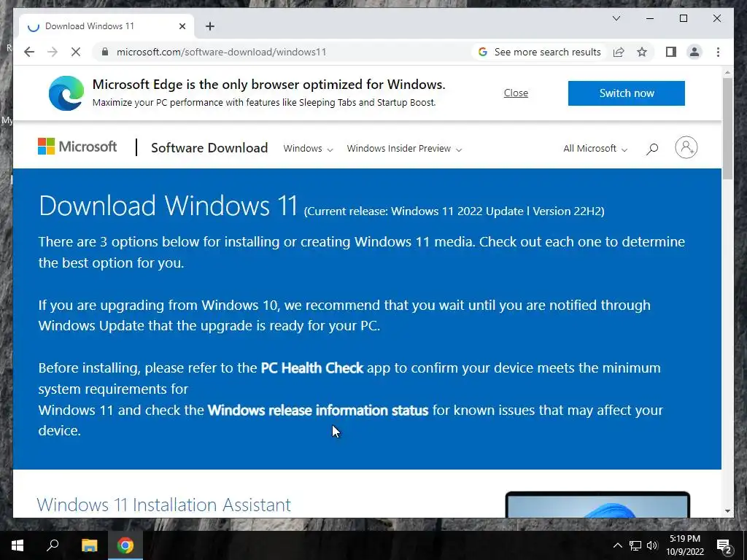This screenshot has width=747, height=560.
Task: Click the Switch now button
Action: pos(627,93)
